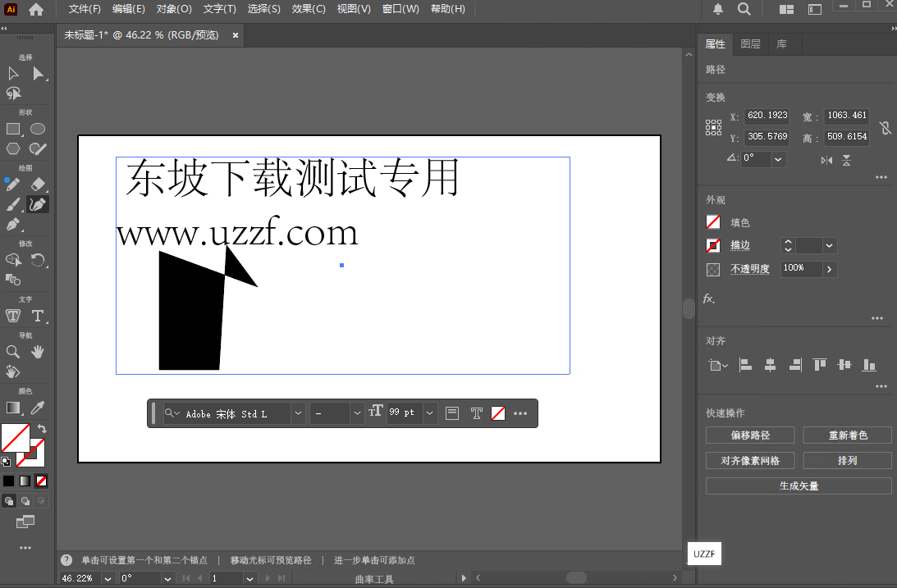Activate the Type tool
This screenshot has height=588, width=897.
pos(38,316)
